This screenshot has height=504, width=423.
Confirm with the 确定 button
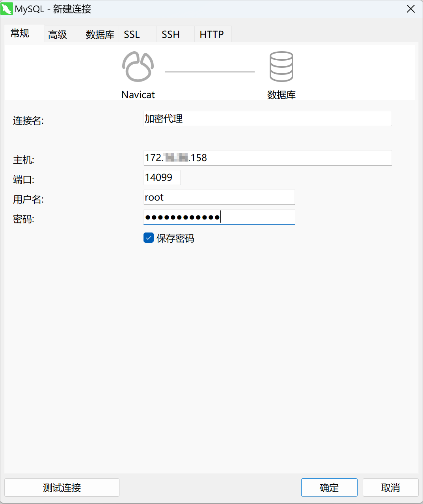pos(329,487)
